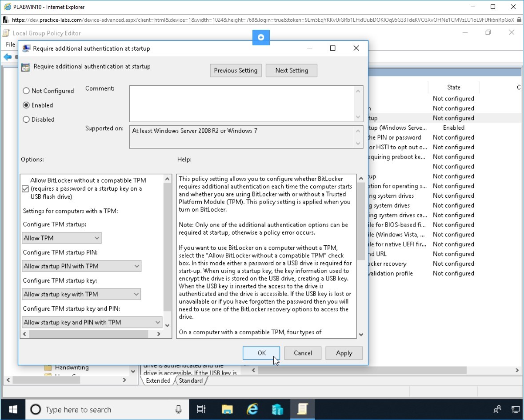Image resolution: width=524 pixels, height=420 pixels.
Task: Click the microphone icon in search box
Action: [179, 409]
